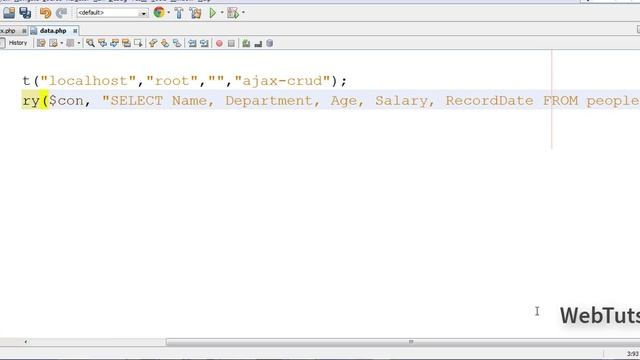
Task: Click the Save All icon
Action: coord(25,13)
